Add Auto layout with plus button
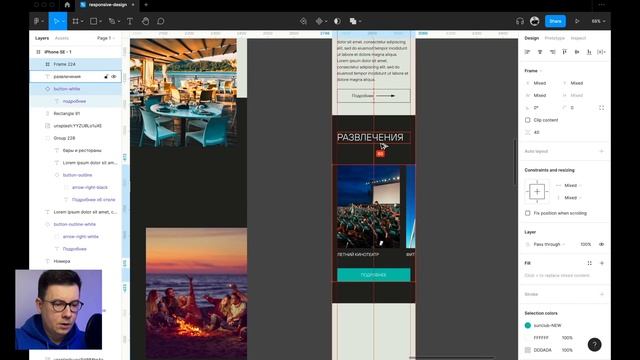The width and height of the screenshot is (640, 360). 601,151
